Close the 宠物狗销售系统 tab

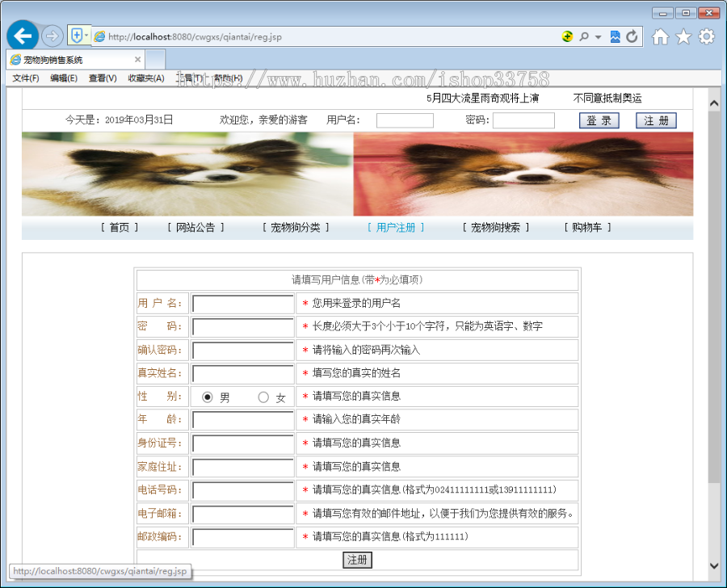137,59
